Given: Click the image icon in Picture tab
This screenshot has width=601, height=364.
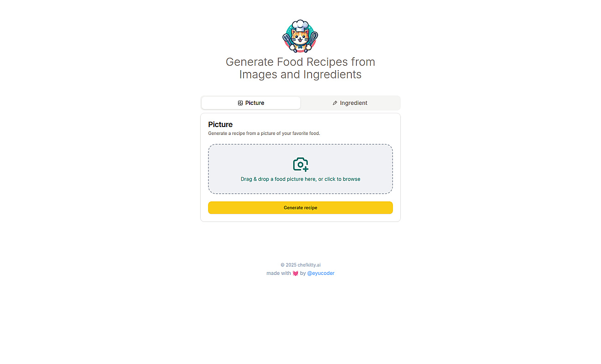Looking at the screenshot, I should point(240,103).
